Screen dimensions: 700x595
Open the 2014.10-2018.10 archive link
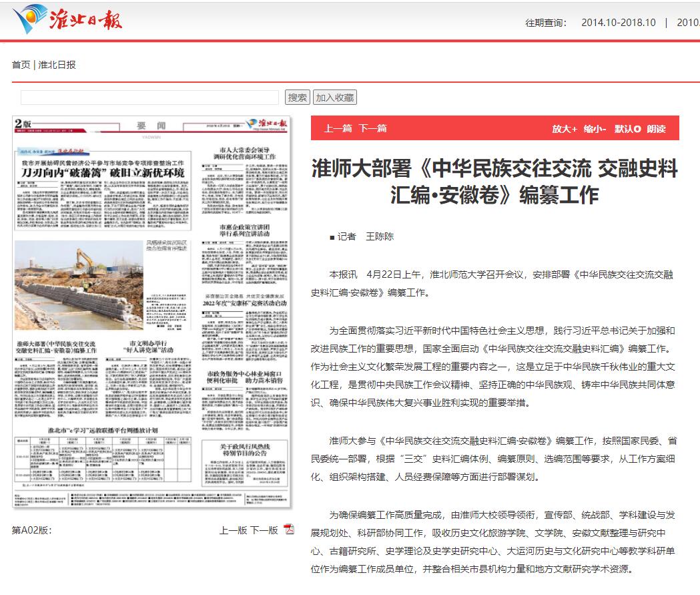619,23
